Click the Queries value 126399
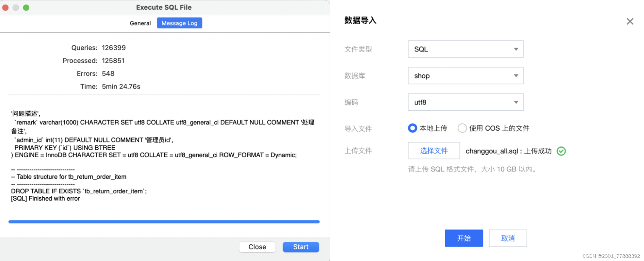The width and height of the screenshot is (644, 261). [x=114, y=48]
